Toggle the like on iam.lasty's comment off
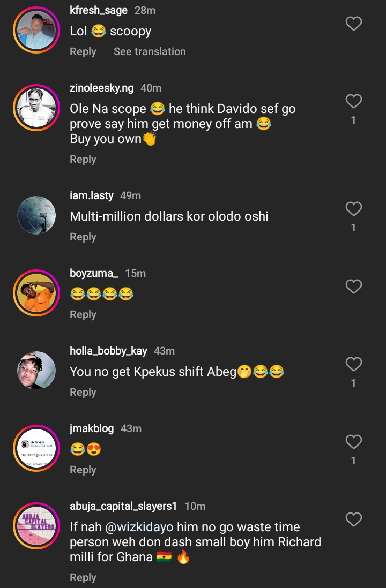The image size is (386, 588). pos(353,209)
